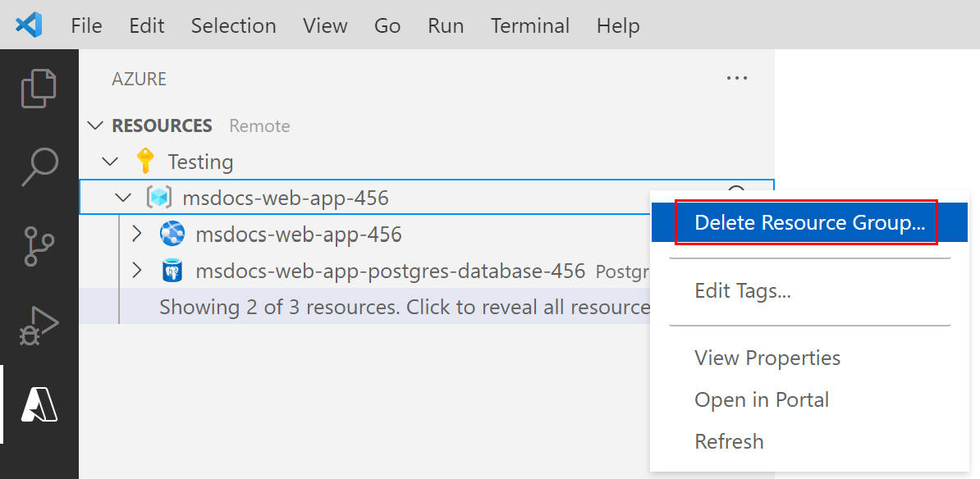Open the Terminal menu

pos(529,25)
